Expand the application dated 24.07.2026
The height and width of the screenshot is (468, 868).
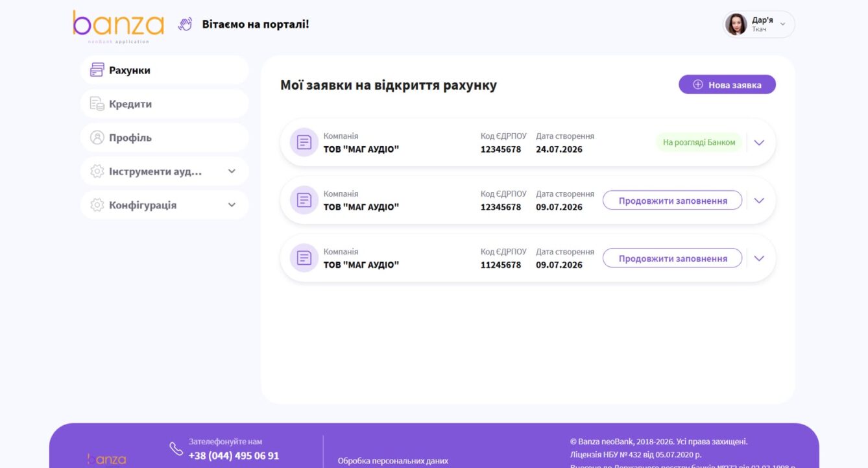759,142
